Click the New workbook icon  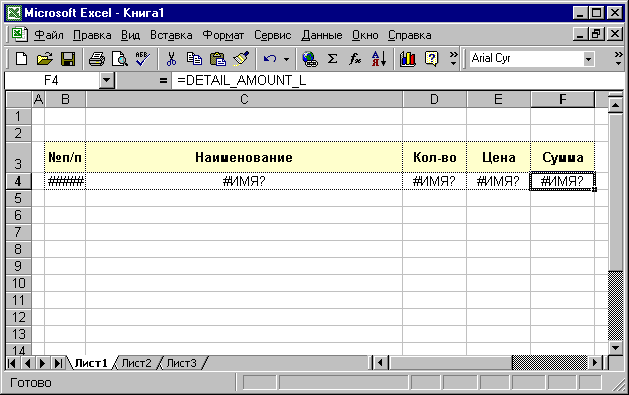pyautogui.click(x=21, y=59)
